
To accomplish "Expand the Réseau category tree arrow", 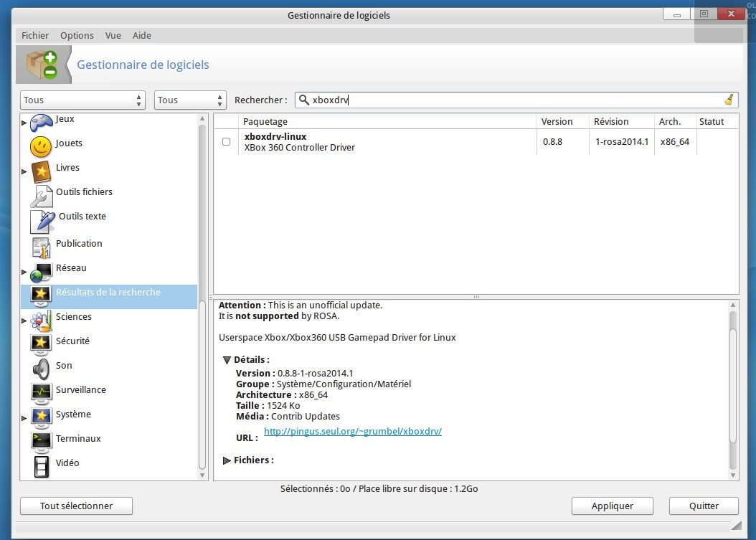I will (24, 272).
